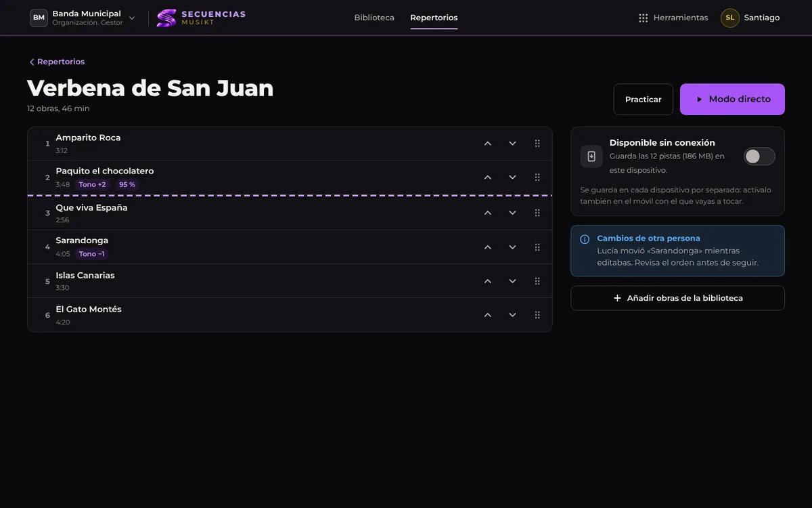The height and width of the screenshot is (508, 812).
Task: Select the Paquito el chocolatero title
Action: click(105, 171)
